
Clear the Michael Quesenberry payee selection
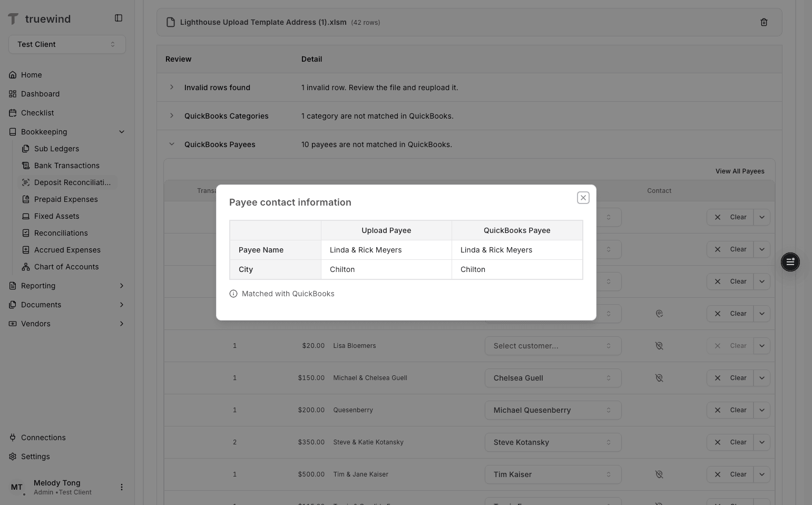(x=730, y=410)
